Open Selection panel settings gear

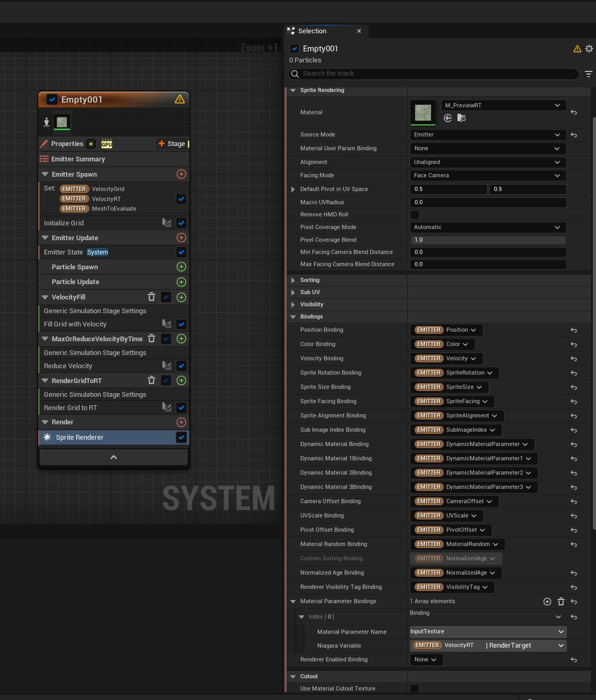[x=589, y=49]
